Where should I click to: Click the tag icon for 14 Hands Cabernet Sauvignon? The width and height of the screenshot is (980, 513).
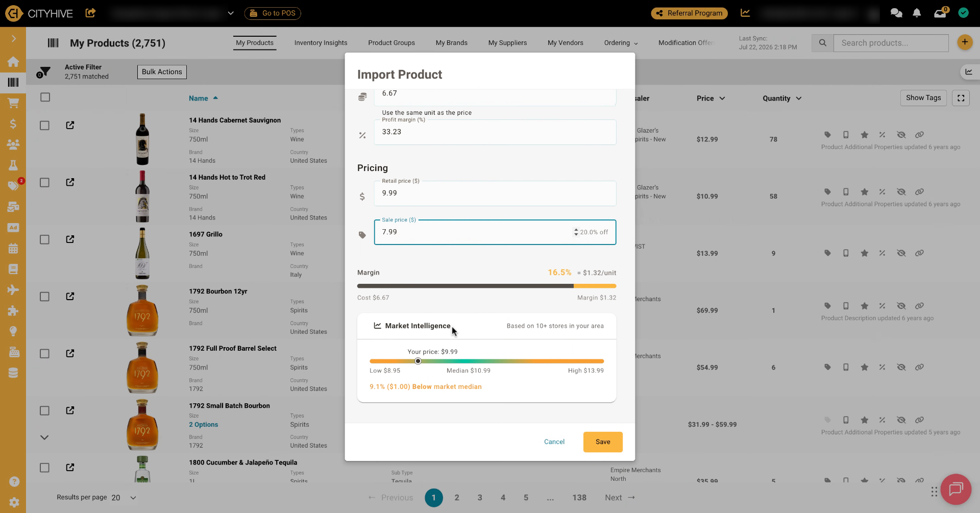click(x=827, y=135)
